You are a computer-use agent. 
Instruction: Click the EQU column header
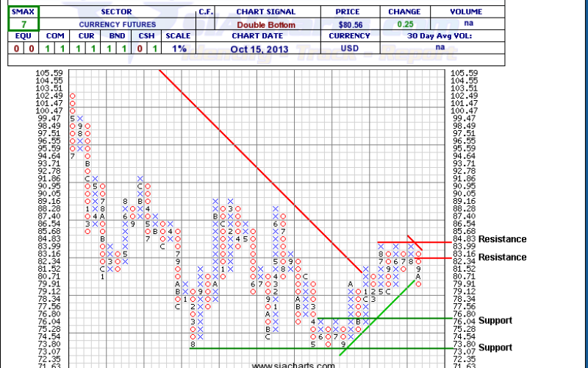(x=22, y=35)
